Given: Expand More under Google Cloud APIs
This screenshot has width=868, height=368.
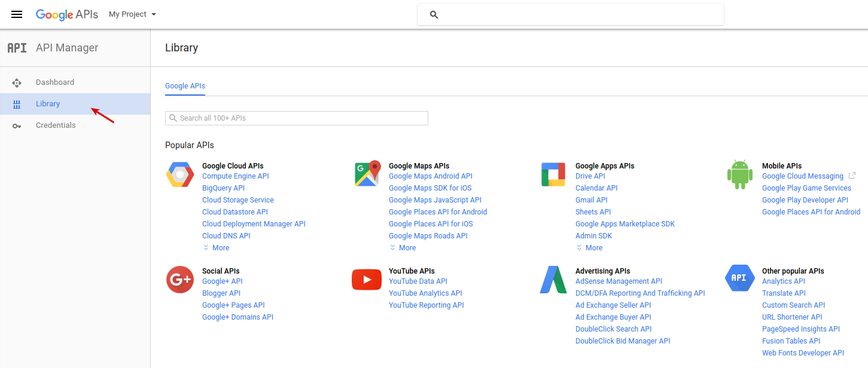Looking at the screenshot, I should [216, 248].
